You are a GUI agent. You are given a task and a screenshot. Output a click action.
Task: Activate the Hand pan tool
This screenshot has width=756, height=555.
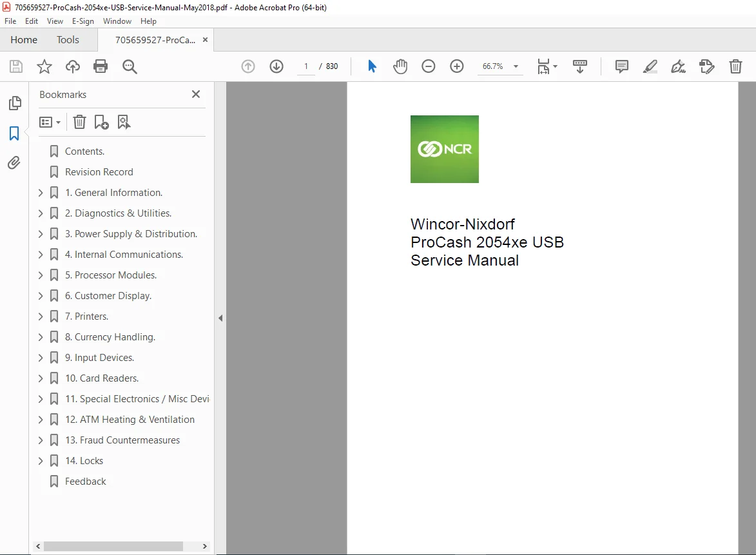click(x=400, y=66)
